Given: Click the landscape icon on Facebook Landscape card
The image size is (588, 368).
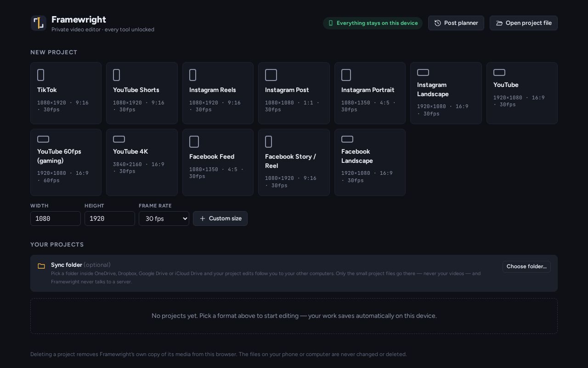Looking at the screenshot, I should click(x=347, y=139).
